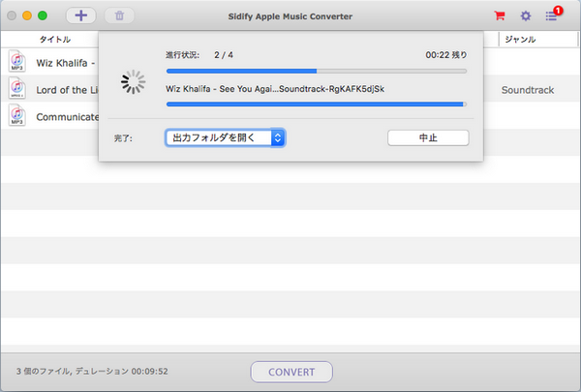Open the converted history list icon
Image resolution: width=581 pixels, height=392 pixels.
pos(551,15)
